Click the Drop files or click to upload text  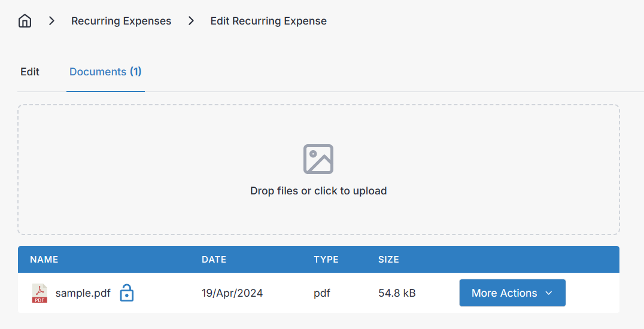(x=318, y=191)
